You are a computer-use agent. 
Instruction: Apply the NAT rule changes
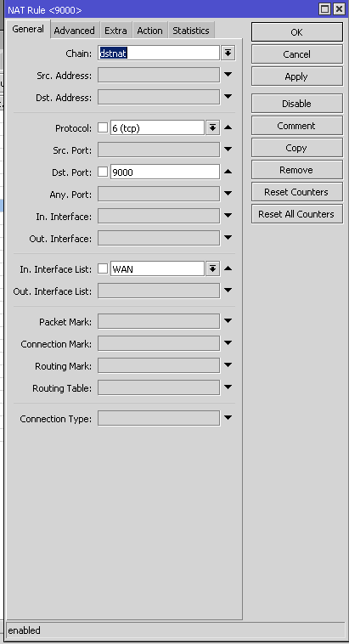(x=297, y=76)
